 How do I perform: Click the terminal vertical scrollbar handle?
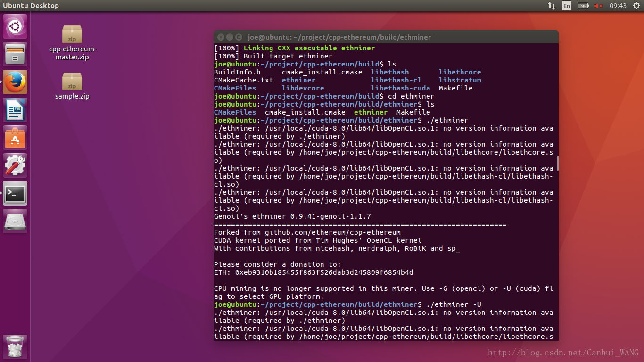[x=557, y=163]
